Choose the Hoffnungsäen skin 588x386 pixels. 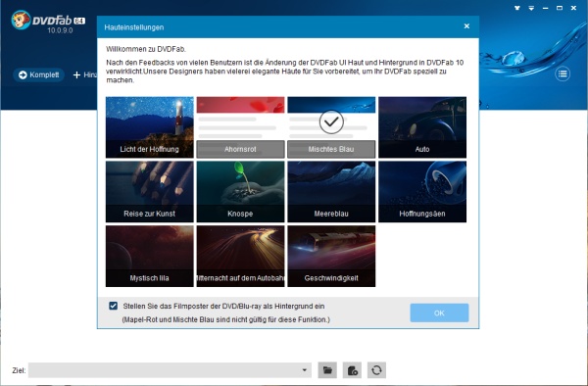422,192
